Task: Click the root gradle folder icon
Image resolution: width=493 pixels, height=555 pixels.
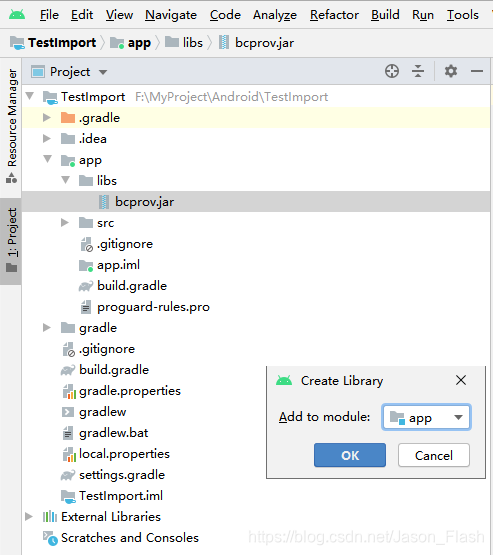Action: click(68, 328)
